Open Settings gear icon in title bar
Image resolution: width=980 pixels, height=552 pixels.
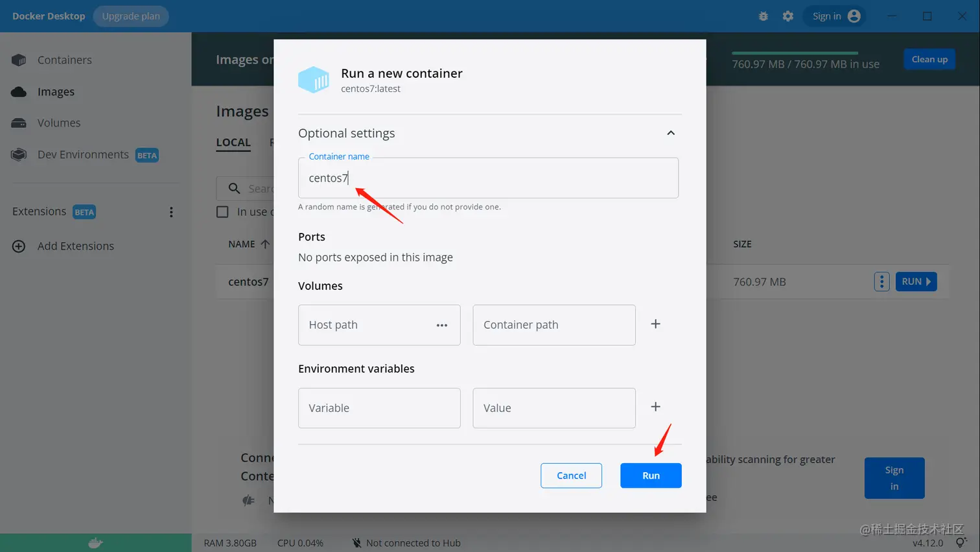coord(787,16)
